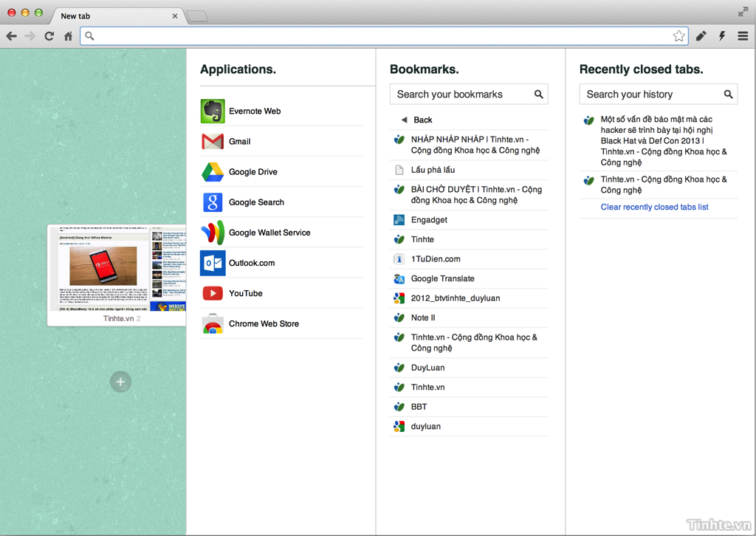The height and width of the screenshot is (536, 756).
Task: Bookmark this page with the star icon
Action: 679,36
